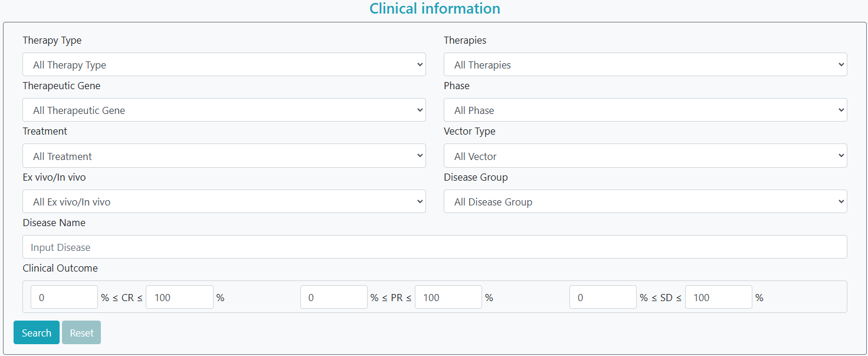
Task: Focus the SD minimum percentage field
Action: coord(603,297)
